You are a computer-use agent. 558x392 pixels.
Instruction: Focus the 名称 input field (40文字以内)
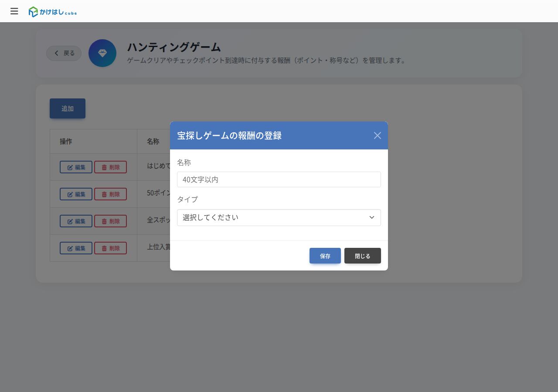(279, 179)
